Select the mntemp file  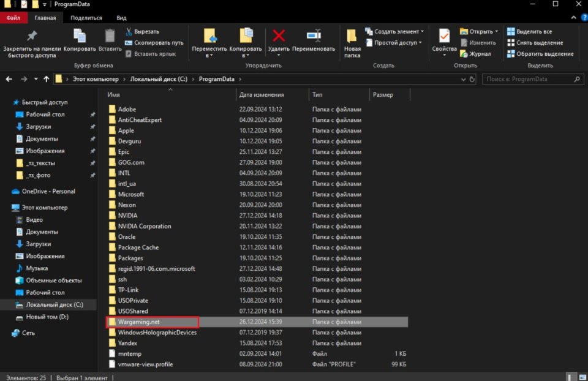(129, 353)
